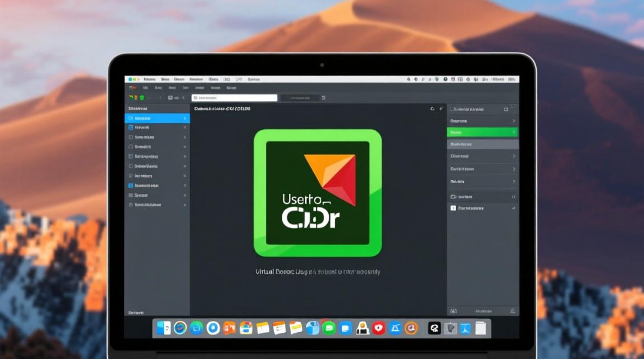This screenshot has height=359, width=644.
Task: Toggle the filled blue checkbox in left sidebar
Action: click(130, 185)
